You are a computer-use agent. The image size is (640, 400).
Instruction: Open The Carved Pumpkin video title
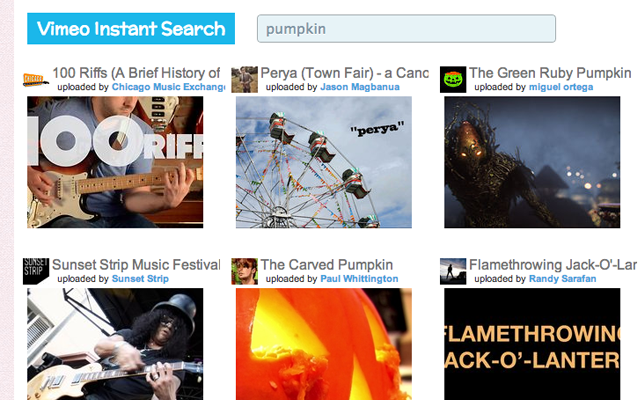point(326,265)
